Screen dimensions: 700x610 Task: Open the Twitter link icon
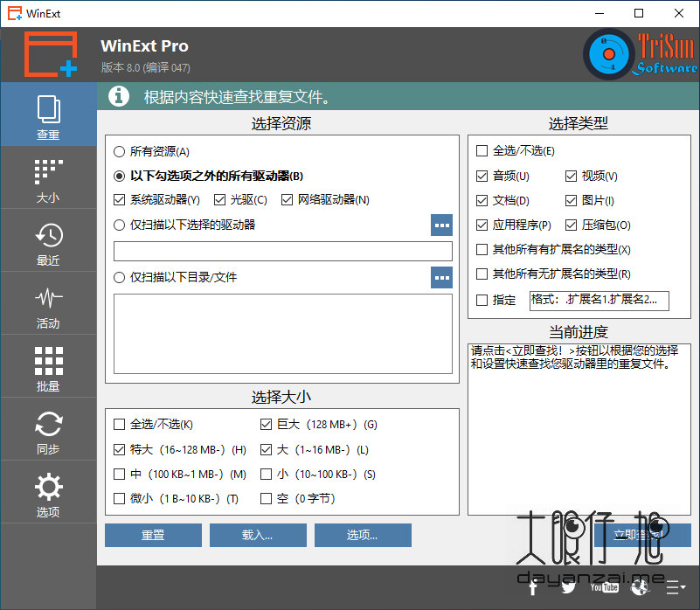pos(568,587)
